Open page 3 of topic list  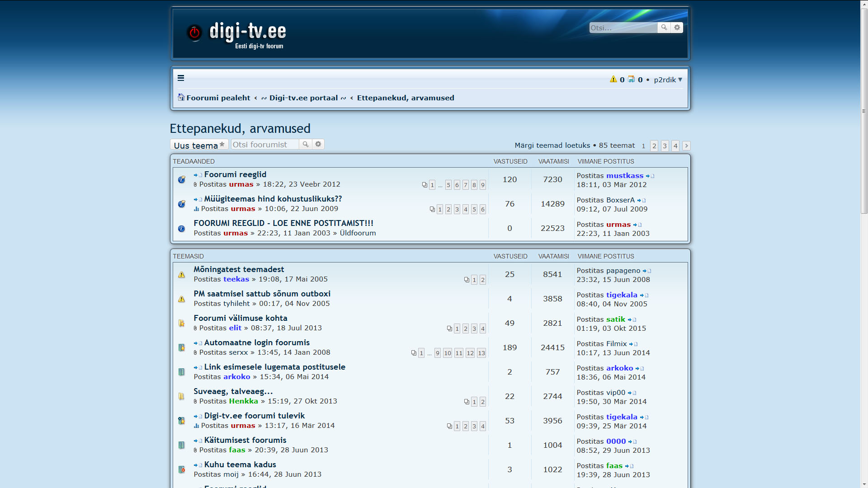(665, 145)
